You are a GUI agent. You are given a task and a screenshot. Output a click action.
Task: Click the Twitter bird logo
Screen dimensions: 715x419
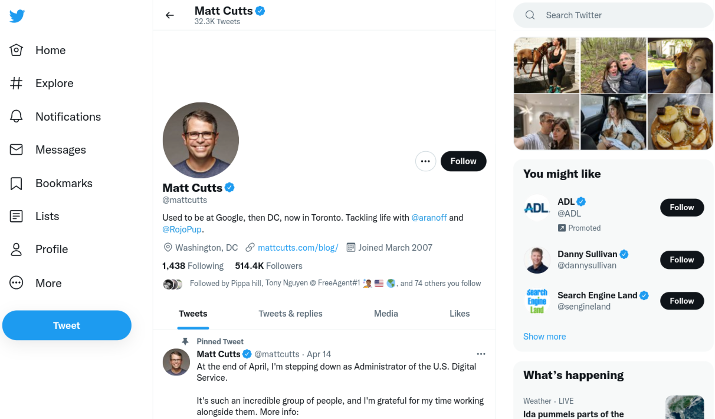(17, 16)
